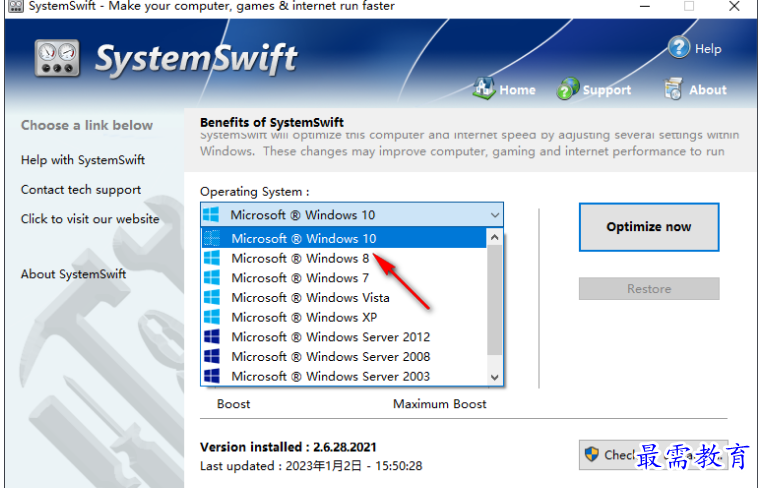The width and height of the screenshot is (758, 488).
Task: Click the Help question mark icon
Action: click(679, 47)
